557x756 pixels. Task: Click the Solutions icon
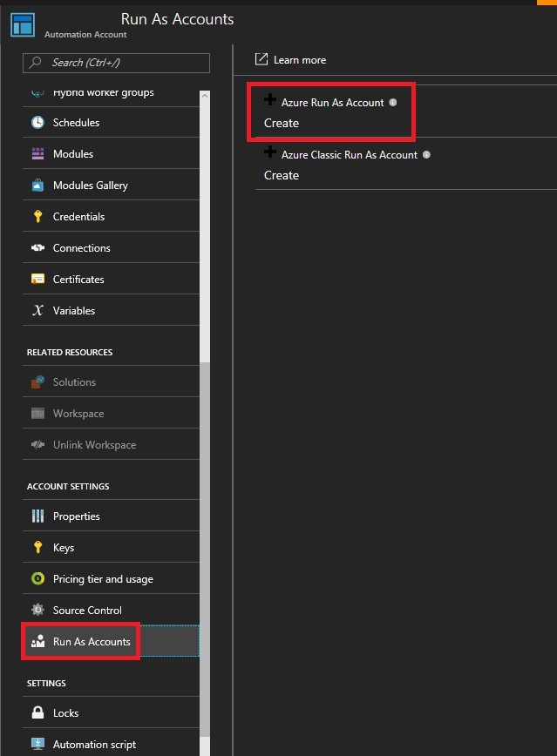[37, 381]
